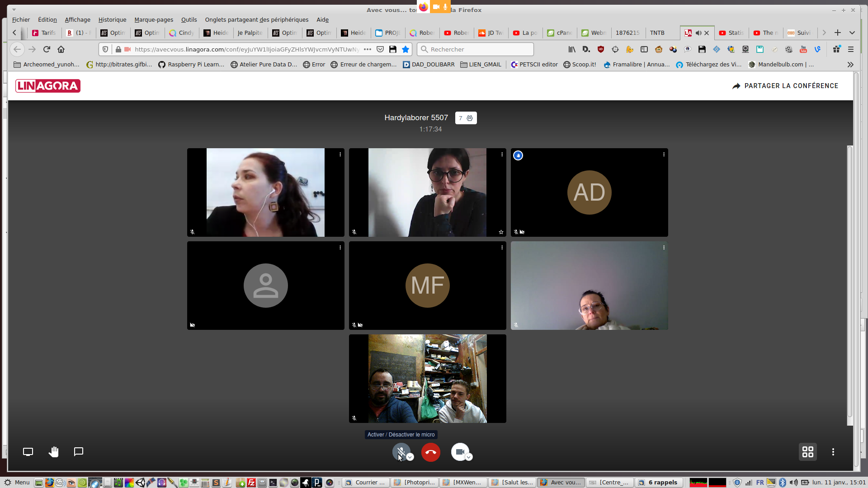Toggle camera on or off

point(459,451)
